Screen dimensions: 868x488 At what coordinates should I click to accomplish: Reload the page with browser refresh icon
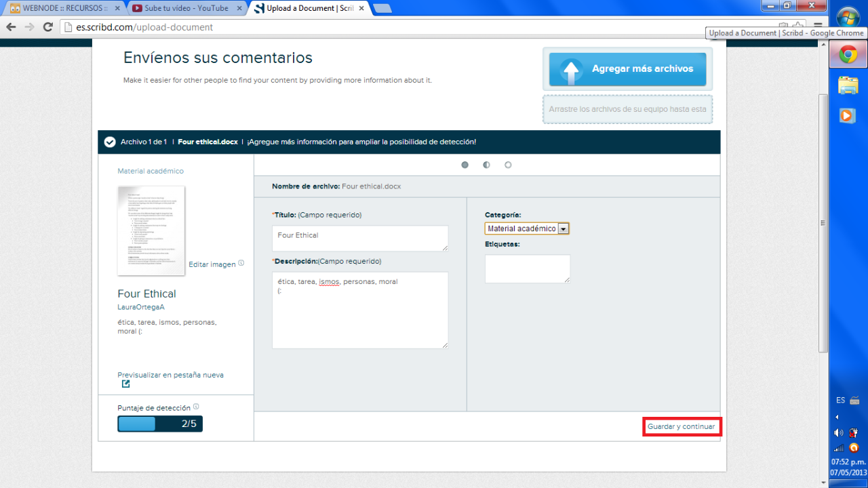pos(47,27)
